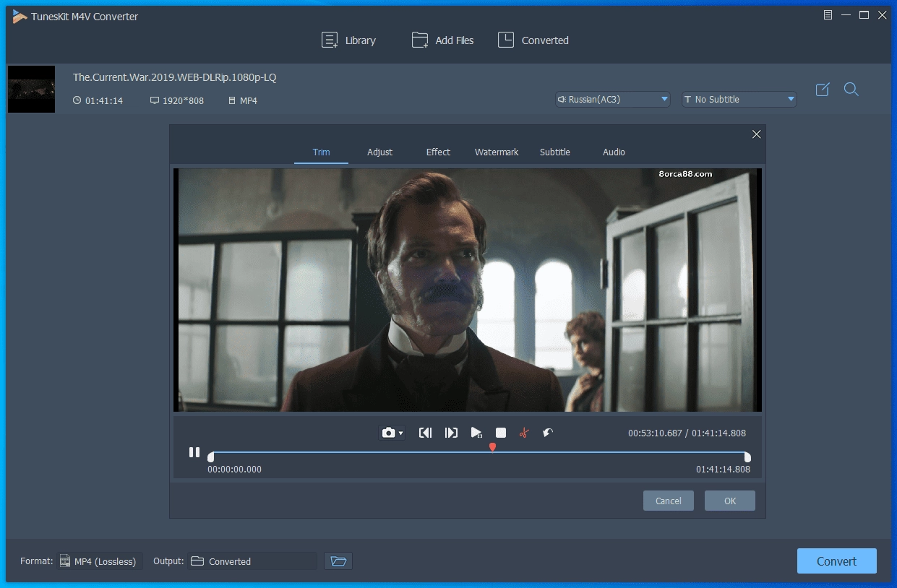Click the Converted output path field
Screen dimensions: 897x588
252,561
